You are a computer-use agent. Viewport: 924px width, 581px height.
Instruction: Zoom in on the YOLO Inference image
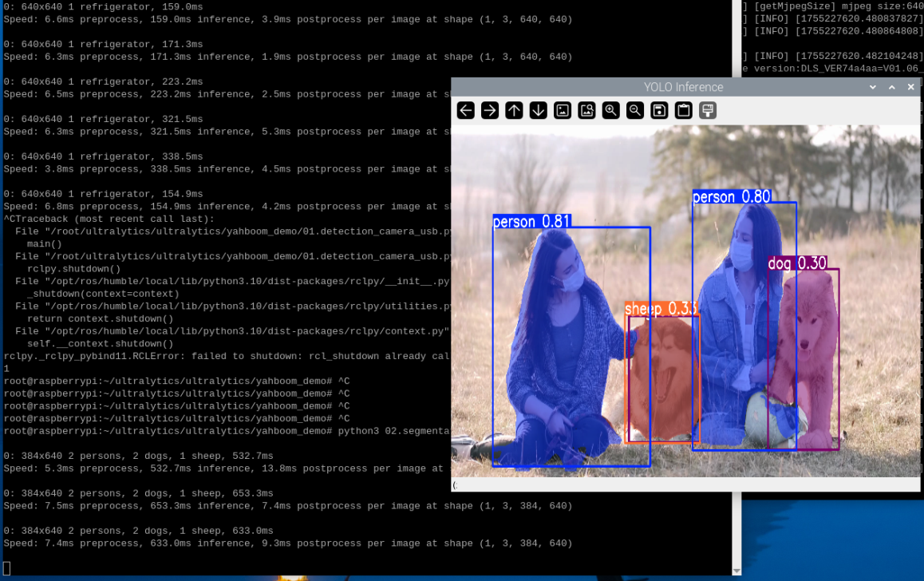point(611,110)
